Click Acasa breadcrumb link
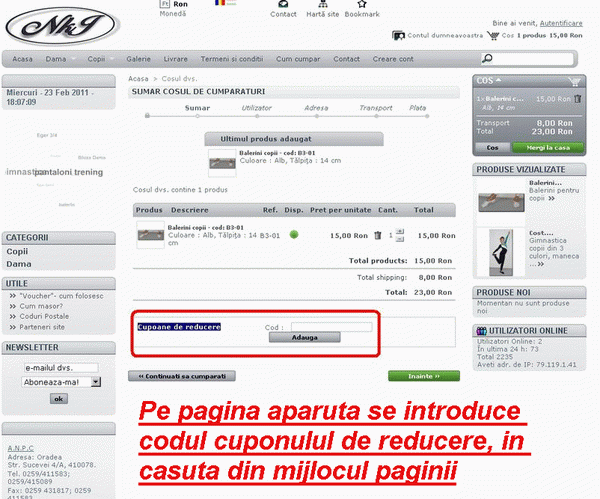600x499 pixels. click(x=138, y=79)
